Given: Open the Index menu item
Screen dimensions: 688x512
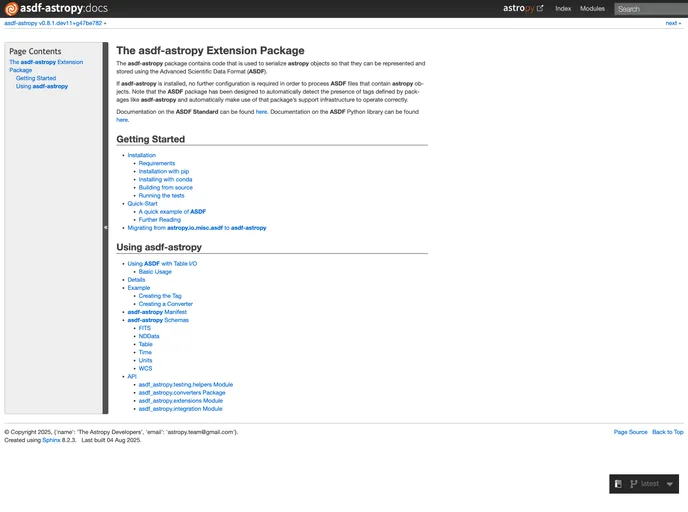Looking at the screenshot, I should click(563, 8).
